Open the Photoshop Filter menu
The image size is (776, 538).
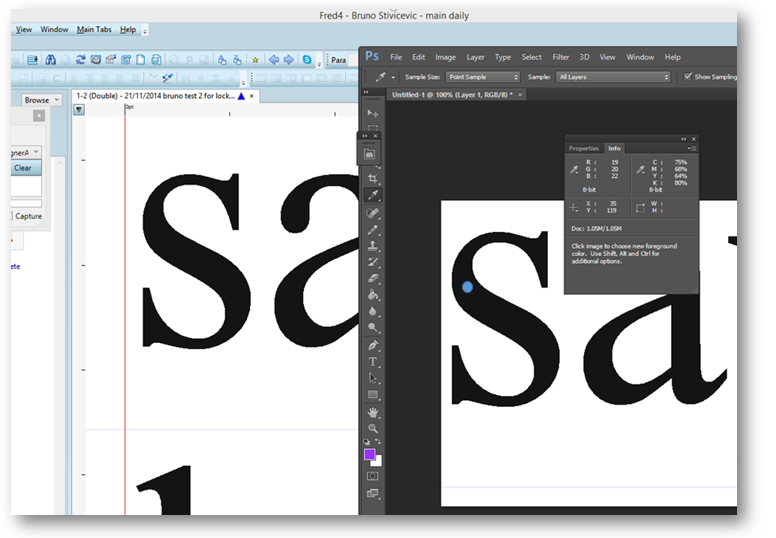point(561,57)
